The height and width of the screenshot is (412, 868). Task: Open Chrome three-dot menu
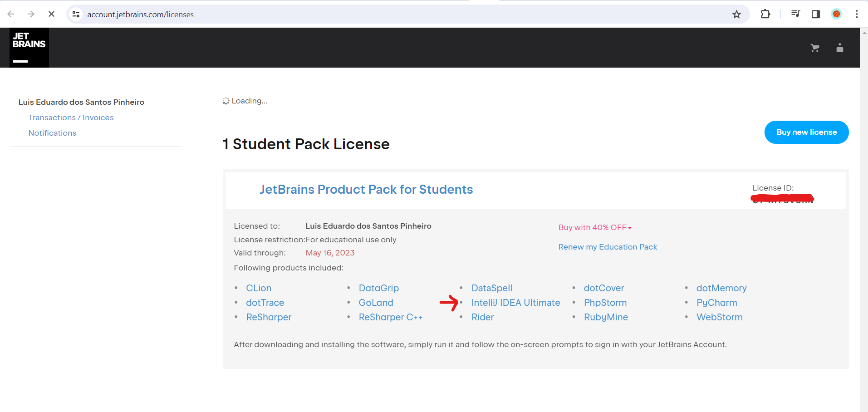pyautogui.click(x=857, y=14)
